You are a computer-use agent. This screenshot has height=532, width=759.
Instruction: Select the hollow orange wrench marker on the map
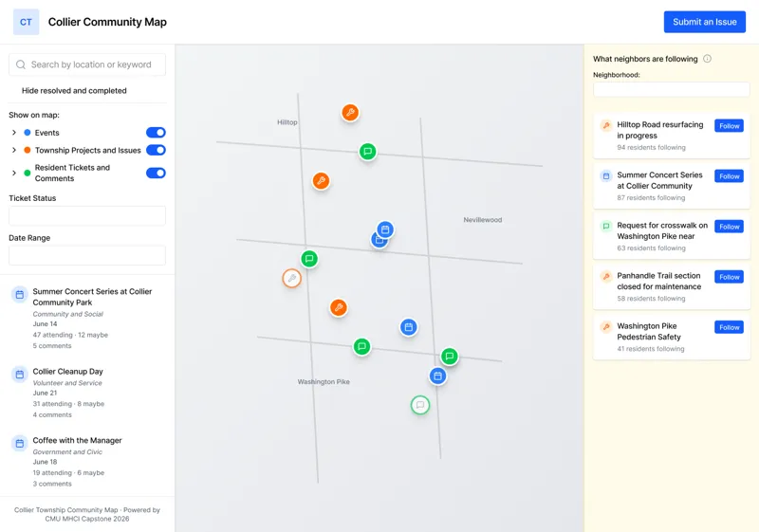[292, 279]
